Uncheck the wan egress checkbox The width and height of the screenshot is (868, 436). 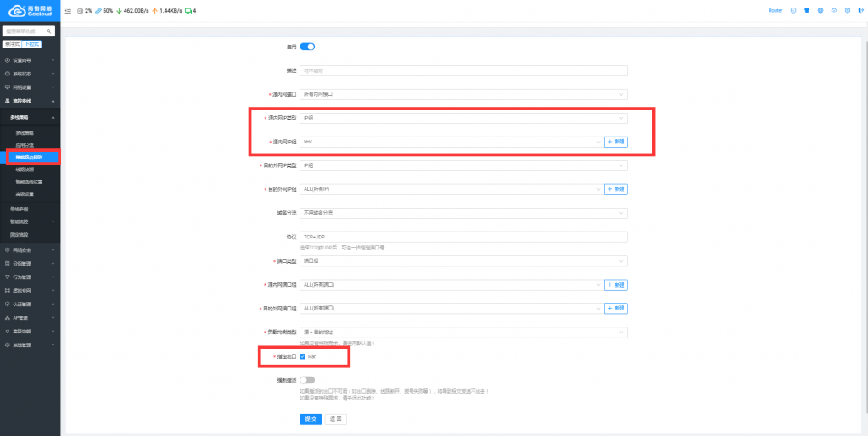303,356
